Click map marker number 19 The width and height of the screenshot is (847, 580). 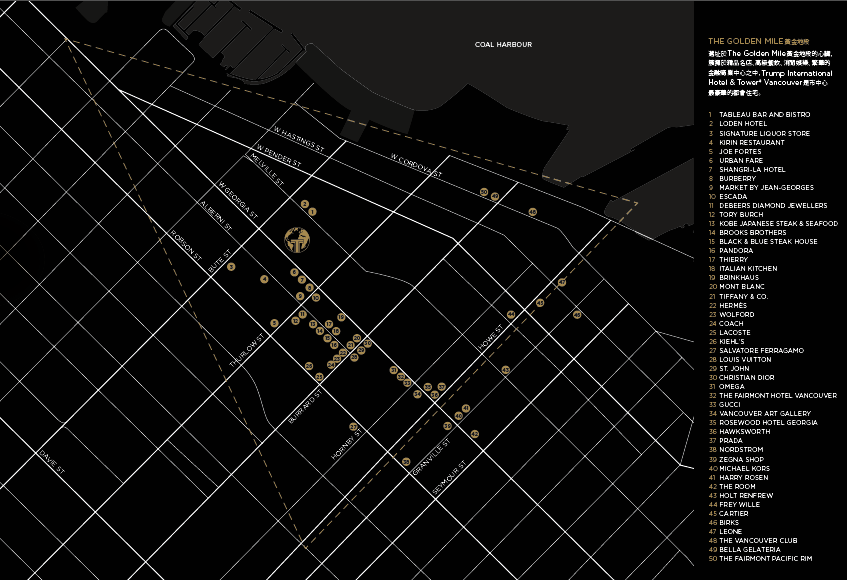341,317
